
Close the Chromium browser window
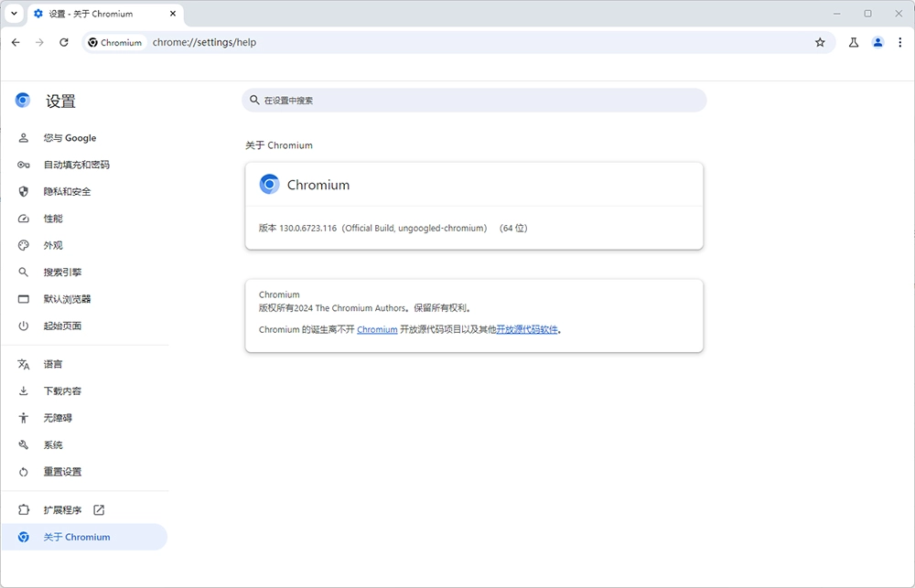click(899, 14)
